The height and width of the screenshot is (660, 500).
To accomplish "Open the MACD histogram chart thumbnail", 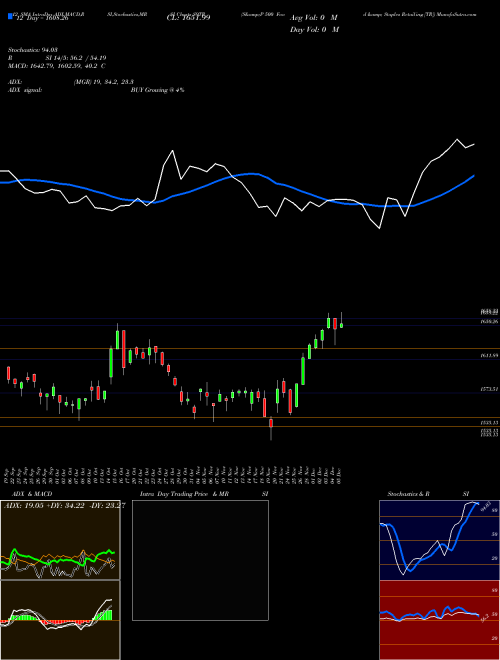I will click(60, 620).
